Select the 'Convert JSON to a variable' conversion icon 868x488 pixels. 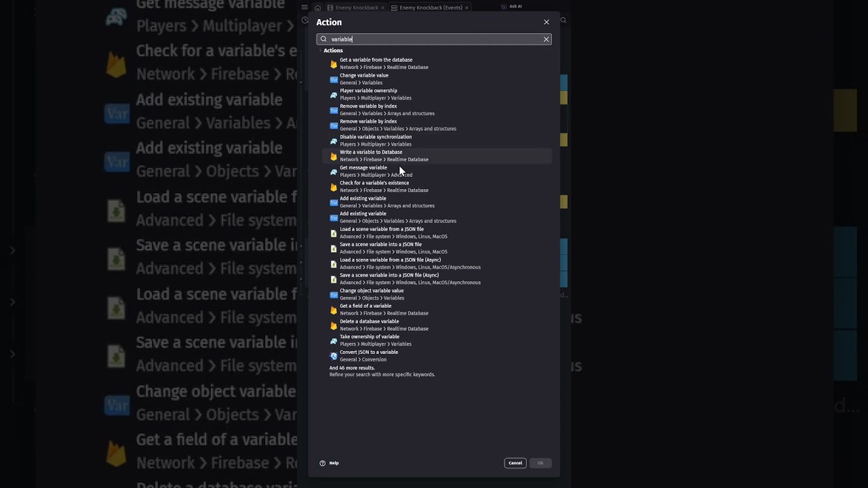point(334,356)
